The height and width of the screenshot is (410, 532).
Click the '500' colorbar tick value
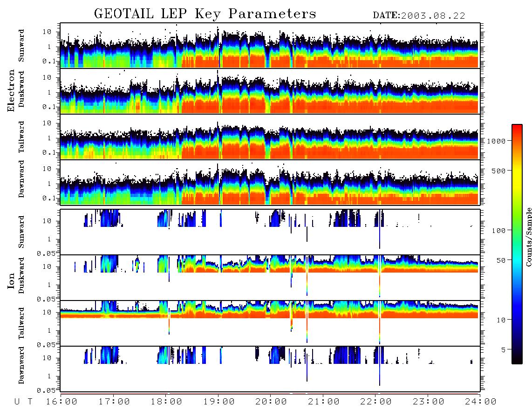pyautogui.click(x=499, y=171)
